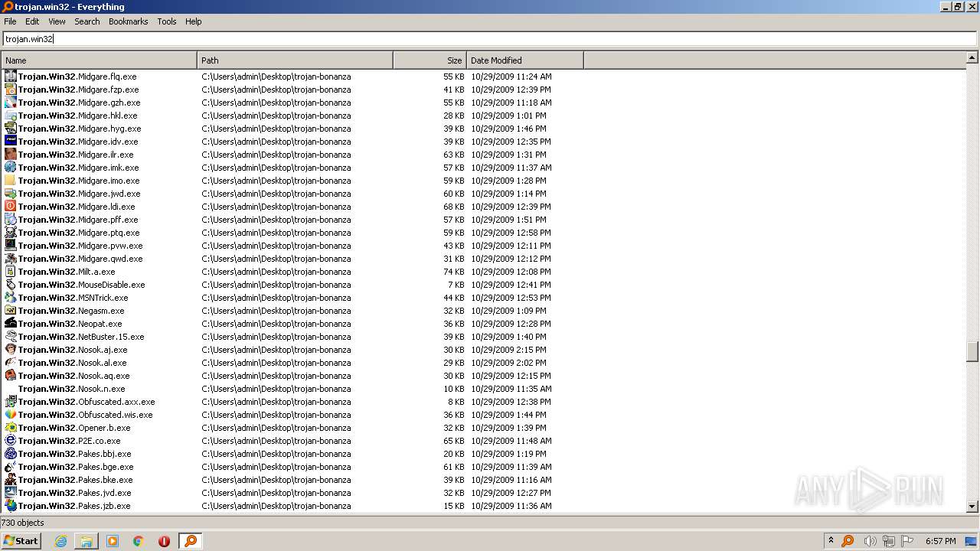The height and width of the screenshot is (551, 980).
Task: Select the Midgare.qwd.exe file icon
Action: coord(11,259)
